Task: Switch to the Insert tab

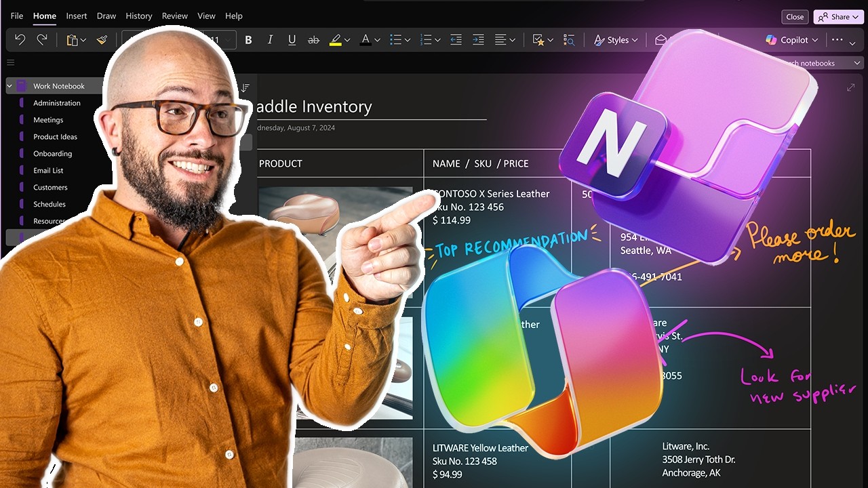Action: [76, 16]
